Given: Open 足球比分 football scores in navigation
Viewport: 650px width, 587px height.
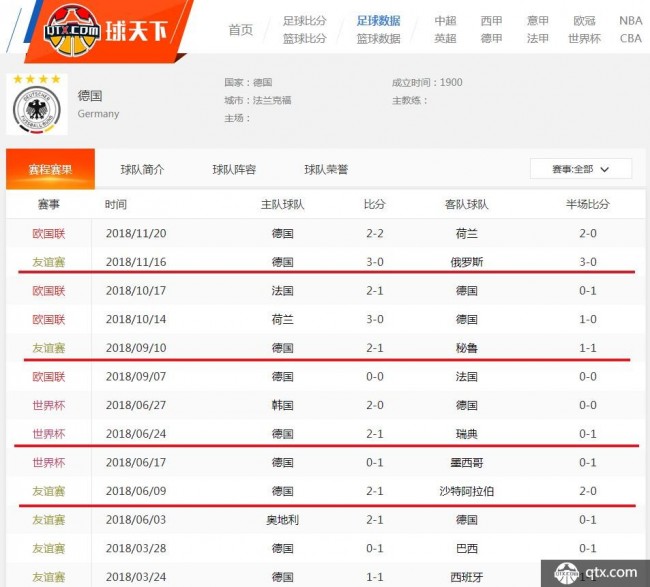Looking at the screenshot, I should click(305, 21).
